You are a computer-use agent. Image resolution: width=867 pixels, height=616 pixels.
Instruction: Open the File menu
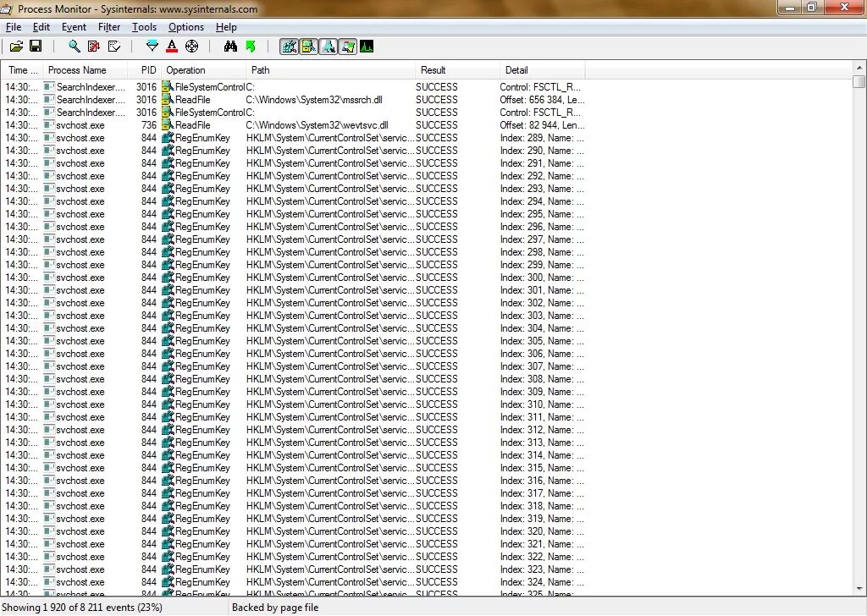14,27
